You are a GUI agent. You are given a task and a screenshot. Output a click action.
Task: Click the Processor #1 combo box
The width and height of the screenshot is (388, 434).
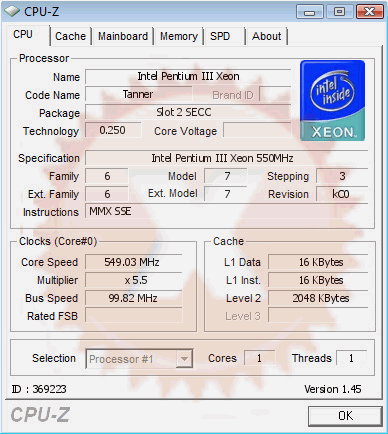click(x=139, y=359)
